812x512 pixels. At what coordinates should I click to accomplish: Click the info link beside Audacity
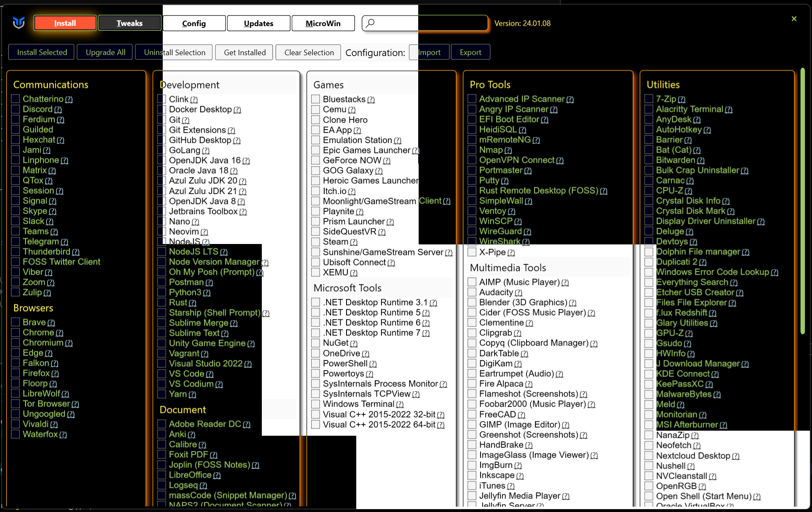[x=519, y=293]
